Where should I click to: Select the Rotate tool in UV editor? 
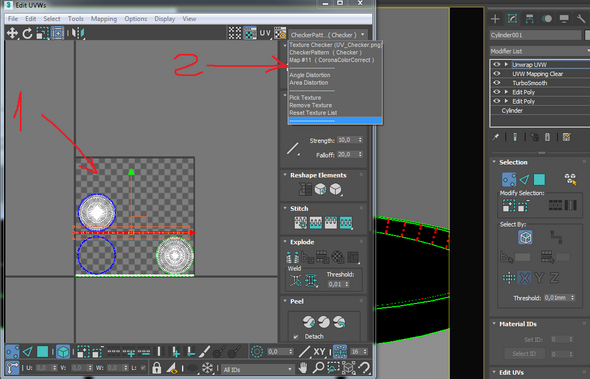pyautogui.click(x=27, y=33)
